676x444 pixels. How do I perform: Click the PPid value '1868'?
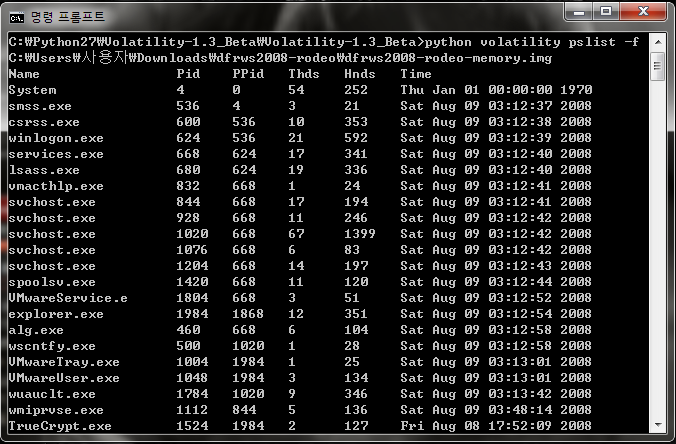248,313
